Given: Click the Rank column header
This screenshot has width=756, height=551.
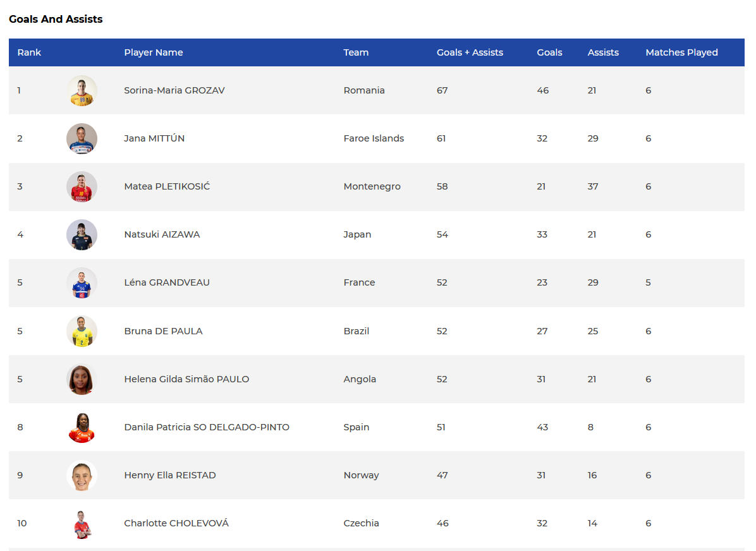Looking at the screenshot, I should click(x=29, y=52).
